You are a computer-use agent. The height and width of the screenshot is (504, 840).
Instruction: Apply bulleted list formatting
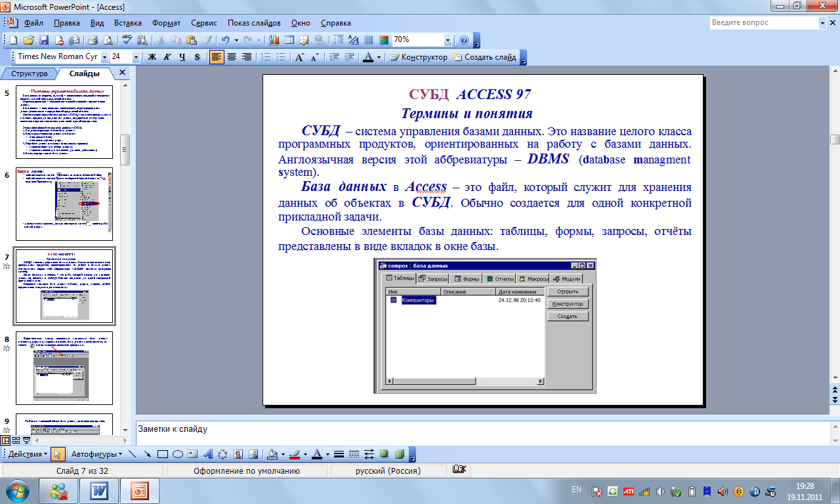(x=281, y=57)
